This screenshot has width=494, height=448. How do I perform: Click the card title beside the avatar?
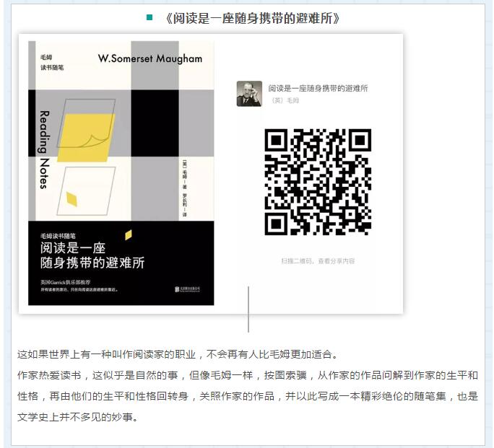318,88
